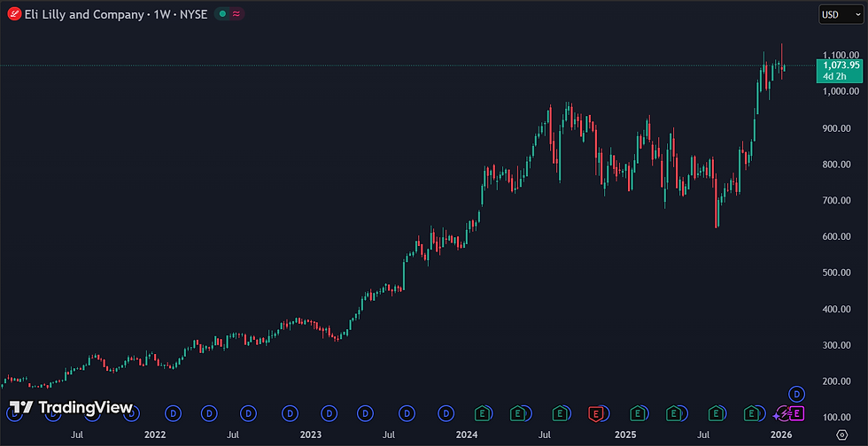The height and width of the screenshot is (446, 868).
Task: Click the 500.00 price scale label
Action: click(x=840, y=273)
